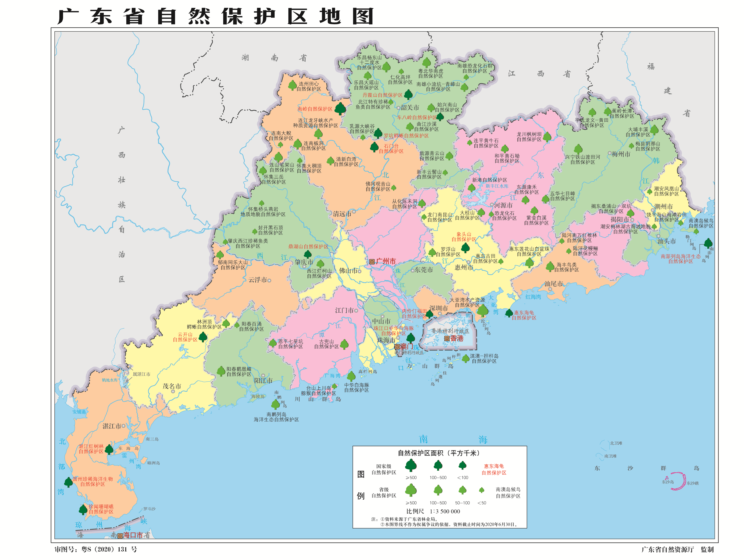The width and height of the screenshot is (744, 560).
Task: Click the legend's provincial <50 small tree icon
Action: pyautogui.click(x=482, y=490)
